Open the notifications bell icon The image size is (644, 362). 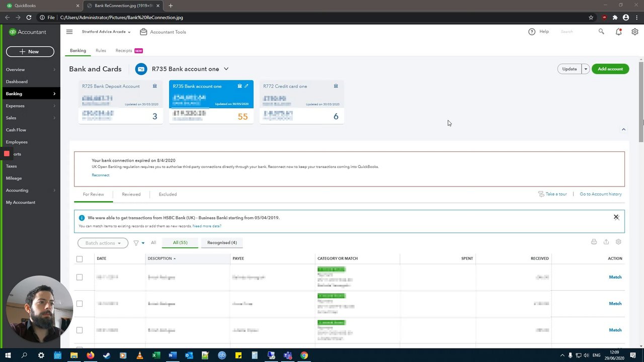[618, 32]
